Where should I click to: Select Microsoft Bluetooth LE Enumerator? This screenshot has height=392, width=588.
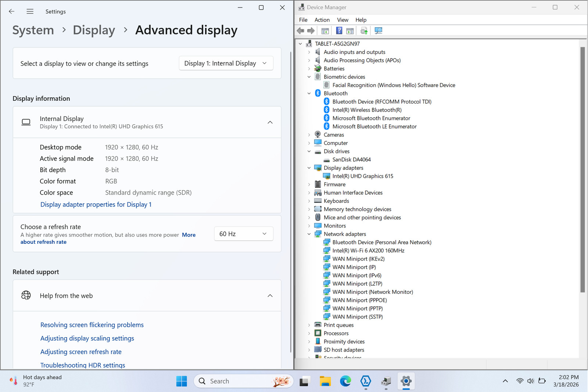(374, 126)
